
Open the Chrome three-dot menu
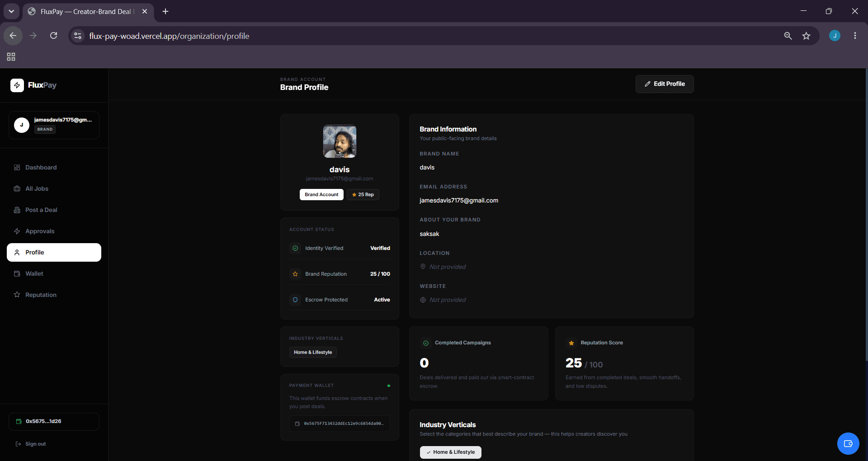855,36
